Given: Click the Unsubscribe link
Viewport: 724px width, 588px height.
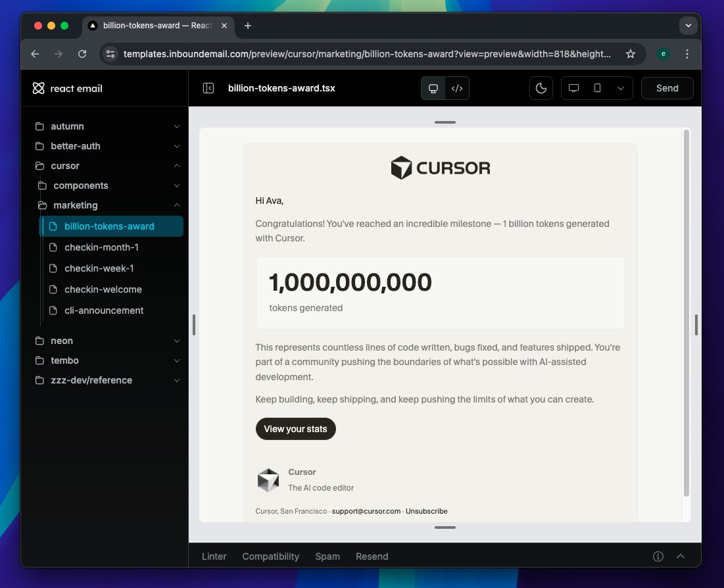Looking at the screenshot, I should (x=427, y=511).
